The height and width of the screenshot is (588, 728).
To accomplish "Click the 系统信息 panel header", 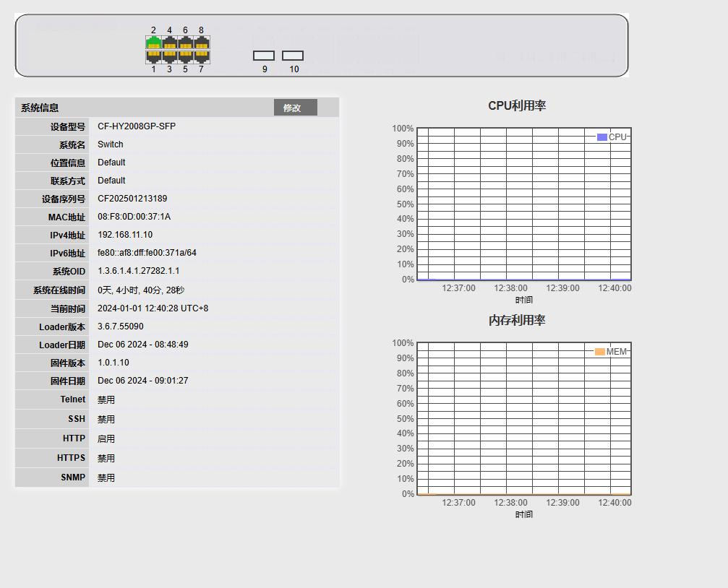I will point(177,107).
